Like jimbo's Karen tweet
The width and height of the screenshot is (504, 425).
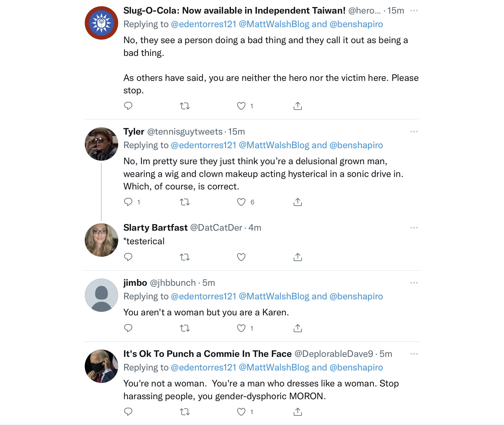[x=241, y=328]
